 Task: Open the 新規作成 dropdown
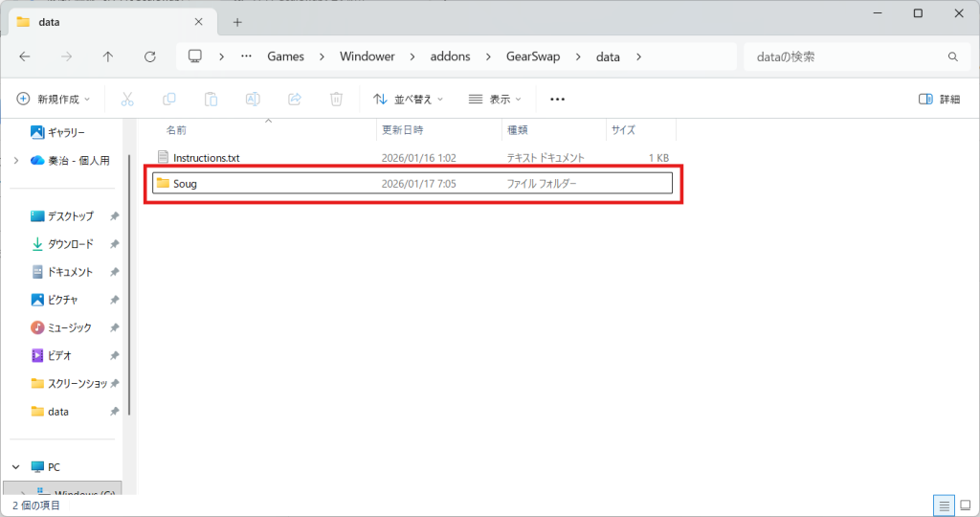click(x=54, y=99)
